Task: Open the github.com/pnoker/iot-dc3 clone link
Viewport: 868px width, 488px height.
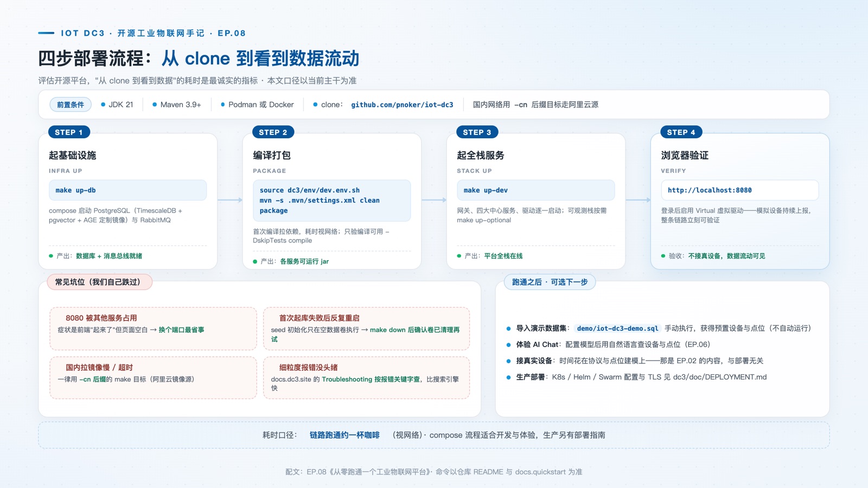Action: coord(402,105)
